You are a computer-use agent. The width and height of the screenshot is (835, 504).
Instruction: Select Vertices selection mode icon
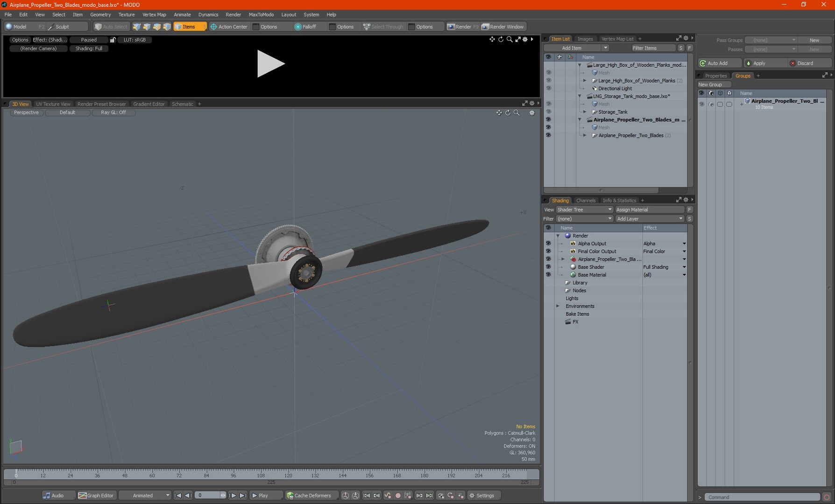(x=137, y=27)
